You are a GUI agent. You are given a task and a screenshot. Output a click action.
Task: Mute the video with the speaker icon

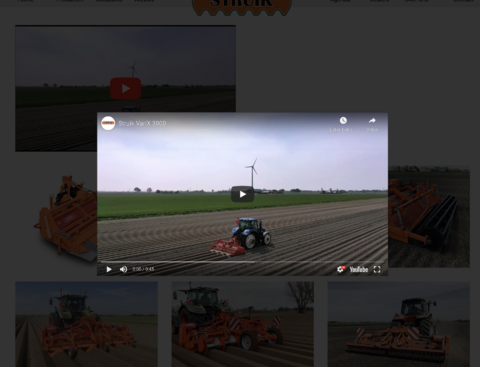coord(123,269)
